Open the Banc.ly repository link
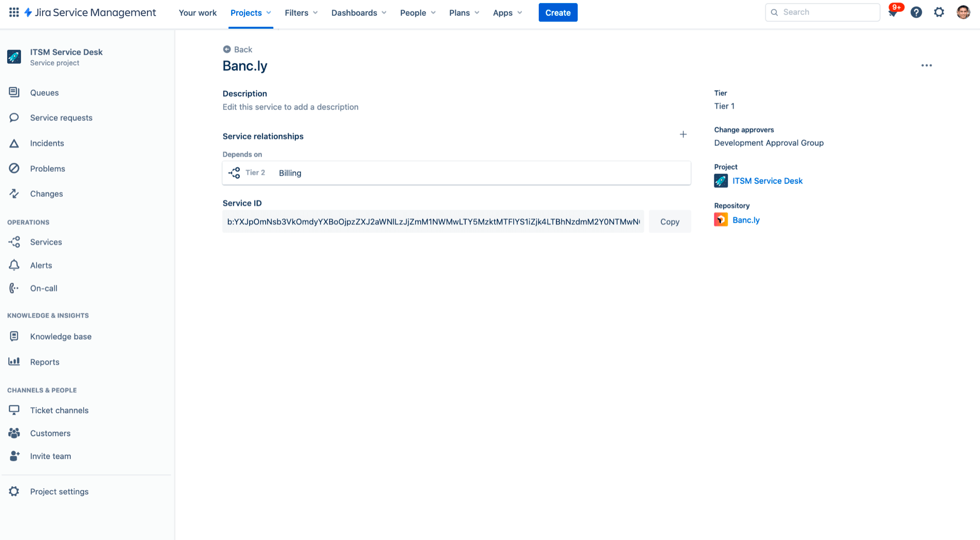This screenshot has width=980, height=540. (746, 220)
